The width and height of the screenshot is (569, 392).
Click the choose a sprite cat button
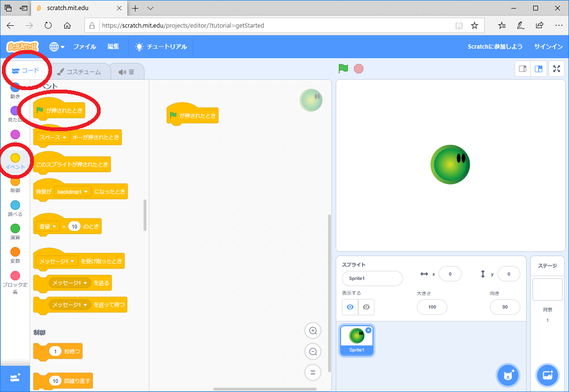508,376
